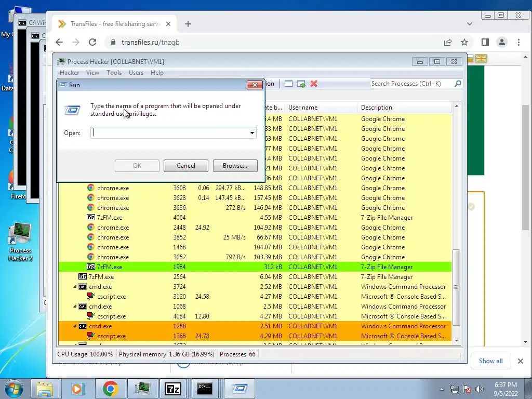Click Cancel in the Run dialog
532x399 pixels.
point(186,166)
